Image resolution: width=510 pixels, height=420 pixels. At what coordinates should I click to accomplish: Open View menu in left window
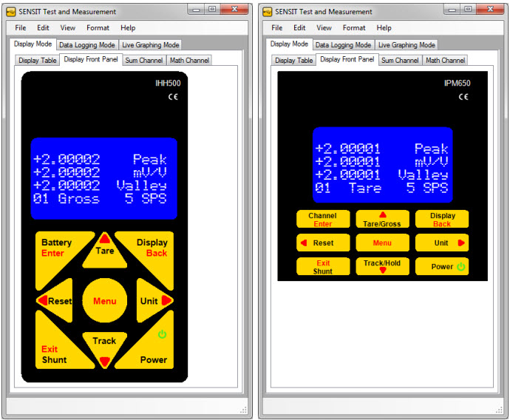pos(68,28)
